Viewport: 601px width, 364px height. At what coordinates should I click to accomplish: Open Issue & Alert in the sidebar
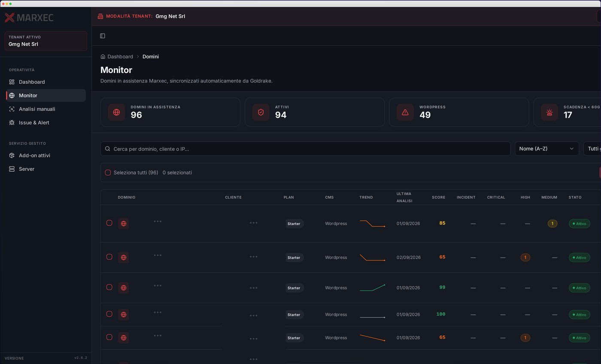(x=46, y=123)
